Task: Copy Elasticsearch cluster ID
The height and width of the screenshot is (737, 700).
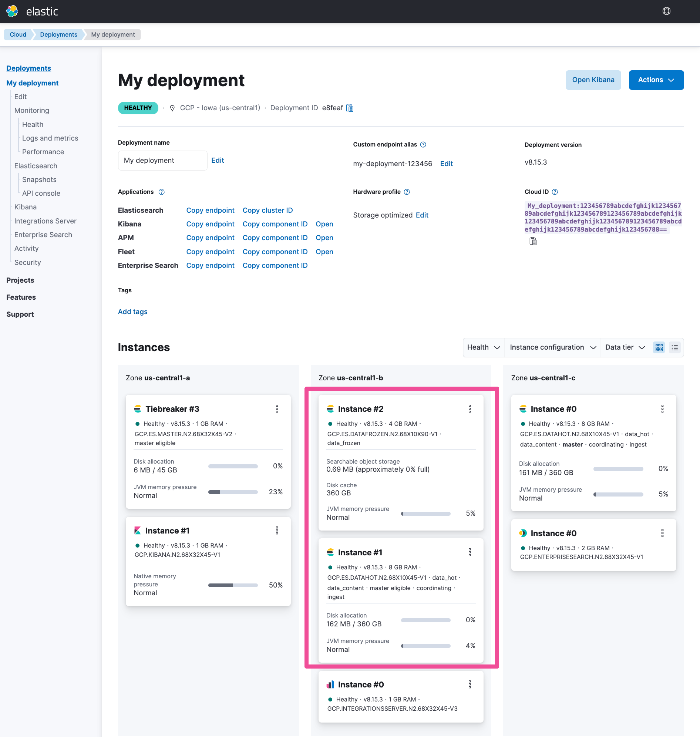Action: pyautogui.click(x=267, y=210)
